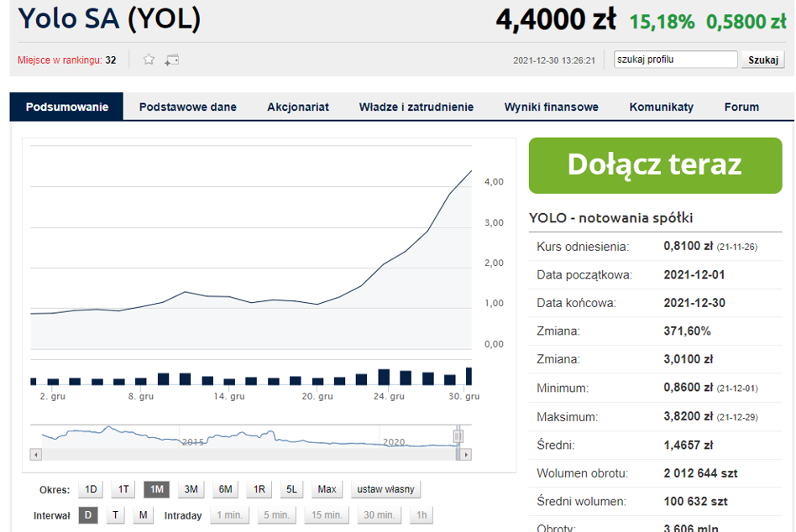Screen dimensions: 796x532
Task: Select the 5L period
Action: (x=291, y=489)
